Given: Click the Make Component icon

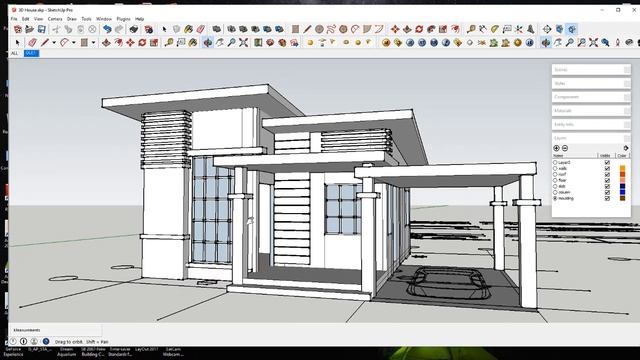Looking at the screenshot, I should point(176,29).
